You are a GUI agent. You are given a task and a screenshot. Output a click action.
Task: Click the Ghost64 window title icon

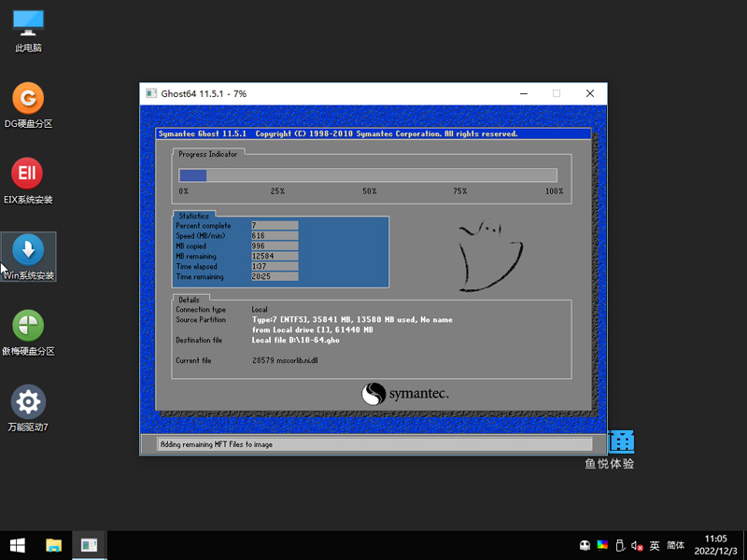pyautogui.click(x=151, y=93)
